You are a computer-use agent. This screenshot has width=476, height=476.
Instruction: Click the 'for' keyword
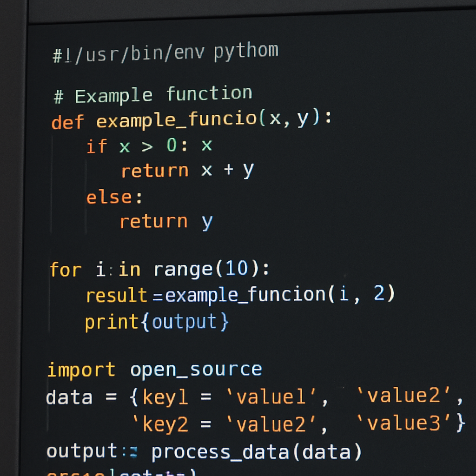[x=66, y=270]
